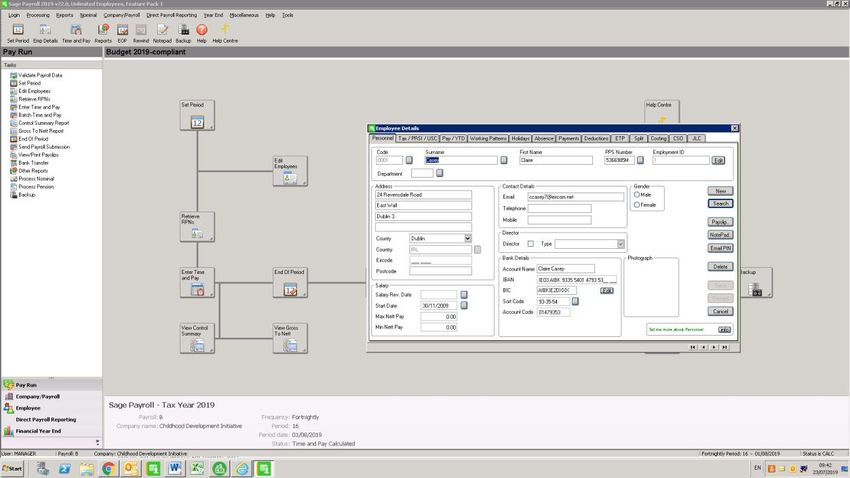Image resolution: width=850 pixels, height=478 pixels.
Task: Switch to the Tax / PRSI / USC tab
Action: coord(418,138)
